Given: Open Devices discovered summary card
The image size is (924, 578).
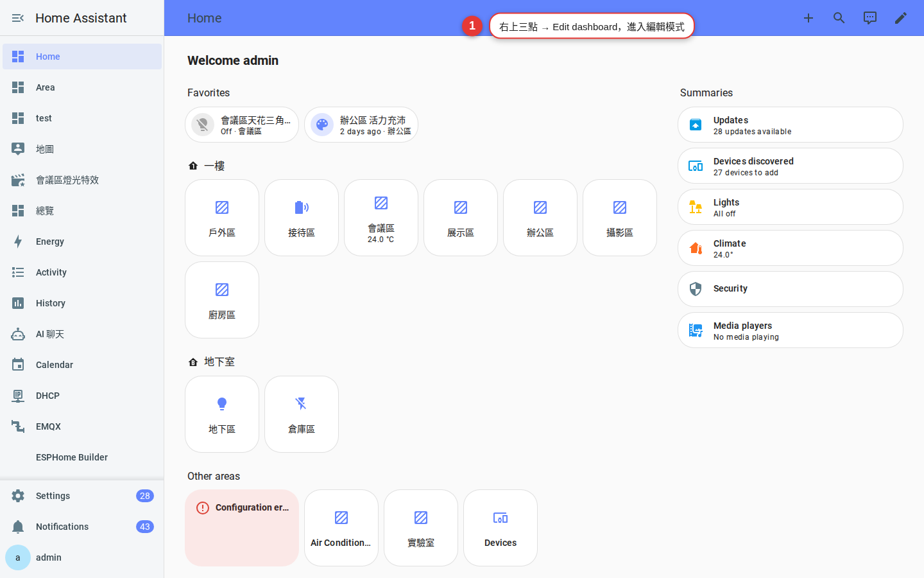Looking at the screenshot, I should [x=791, y=166].
